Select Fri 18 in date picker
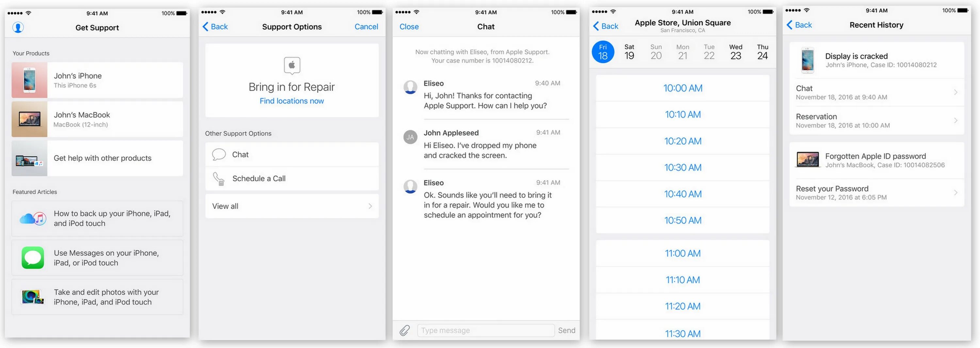 pos(603,52)
